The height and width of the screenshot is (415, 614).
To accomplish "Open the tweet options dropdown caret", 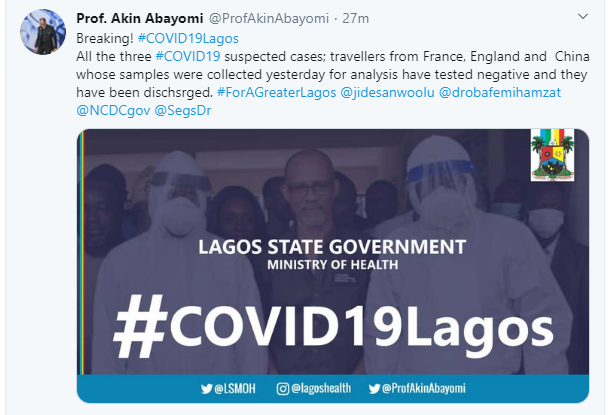I will (583, 19).
